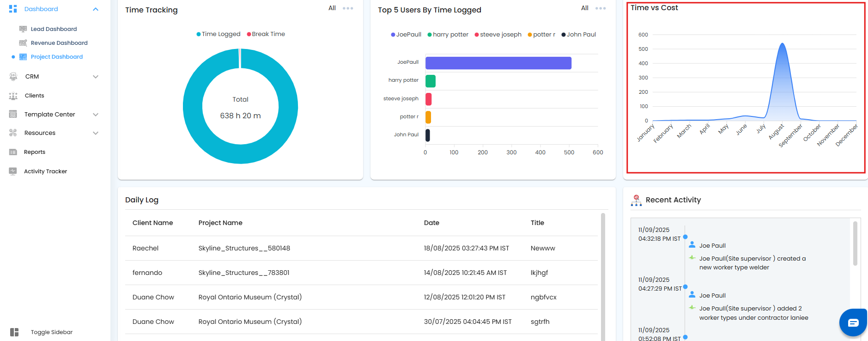
Task: Expand the CRM menu chevron
Action: (x=96, y=77)
